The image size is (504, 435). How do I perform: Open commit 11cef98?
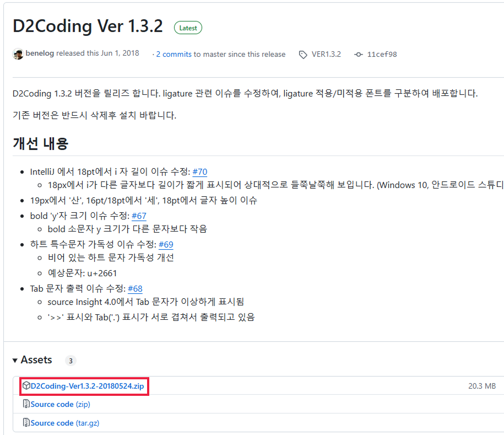pyautogui.click(x=382, y=54)
